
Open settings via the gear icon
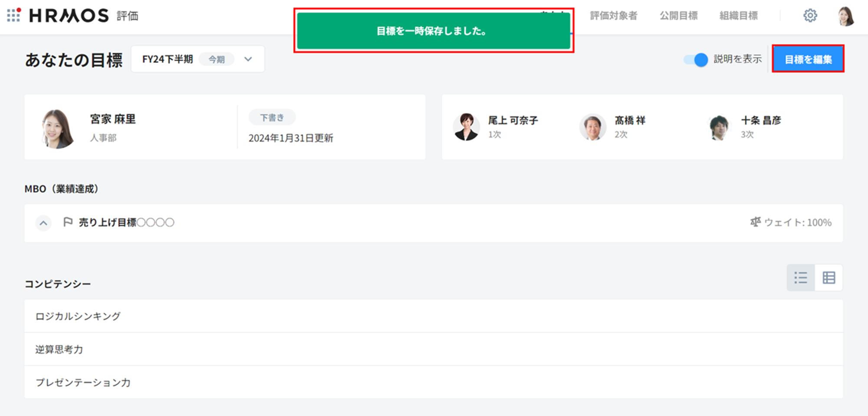click(810, 16)
